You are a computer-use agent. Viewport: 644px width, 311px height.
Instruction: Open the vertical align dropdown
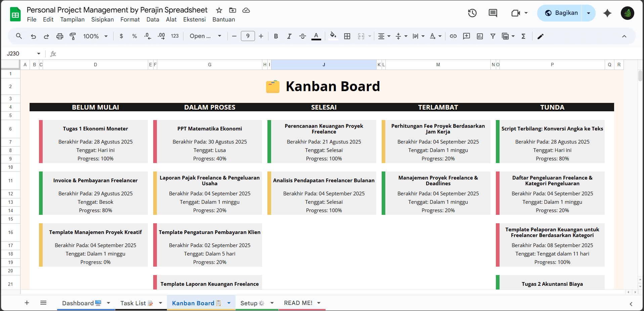[x=401, y=36]
